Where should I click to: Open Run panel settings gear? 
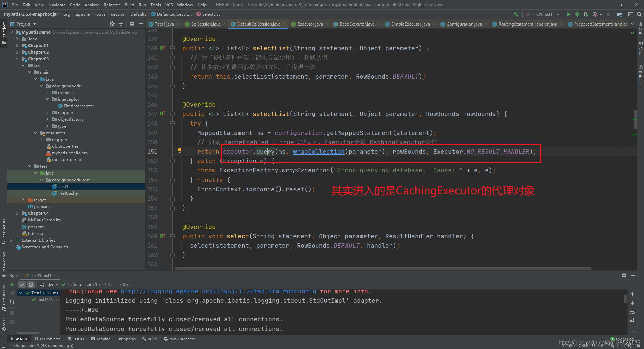coord(624,275)
